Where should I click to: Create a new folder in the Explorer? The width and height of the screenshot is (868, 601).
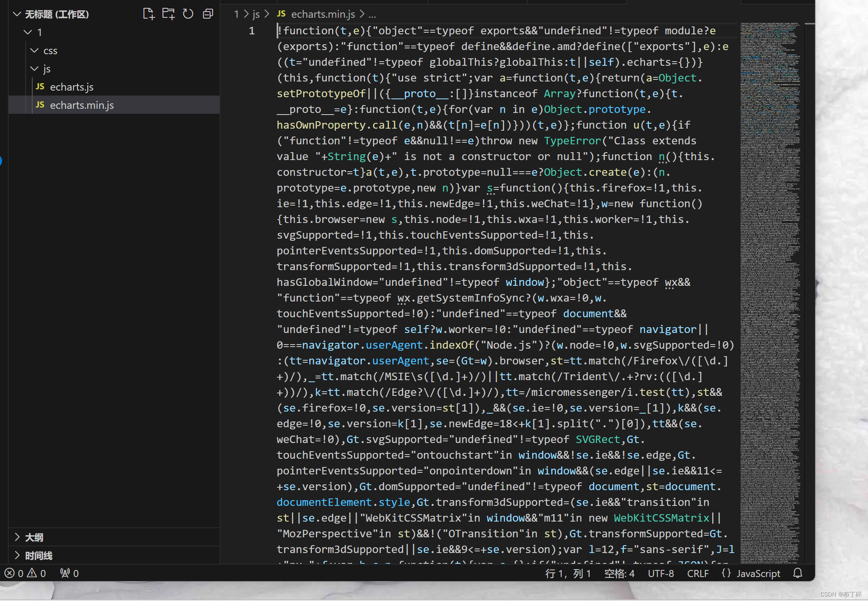[168, 14]
